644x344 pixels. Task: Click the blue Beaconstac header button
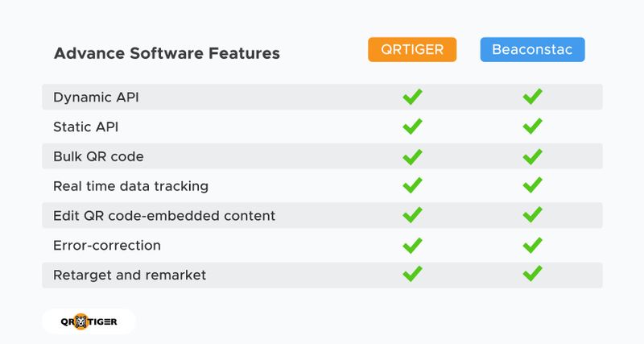532,50
